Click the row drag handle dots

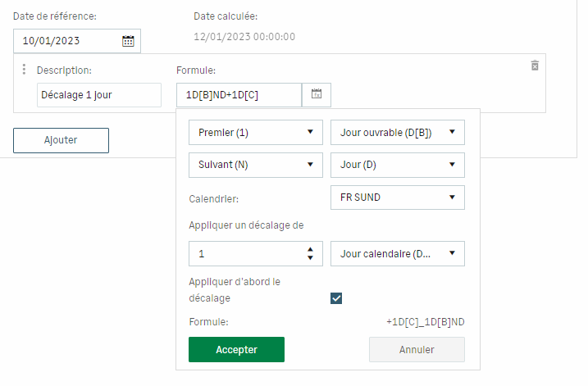[24, 70]
